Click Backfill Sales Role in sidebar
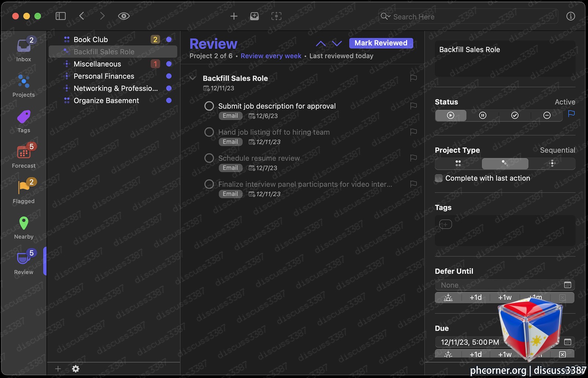This screenshot has width=588, height=378. pyautogui.click(x=113, y=52)
